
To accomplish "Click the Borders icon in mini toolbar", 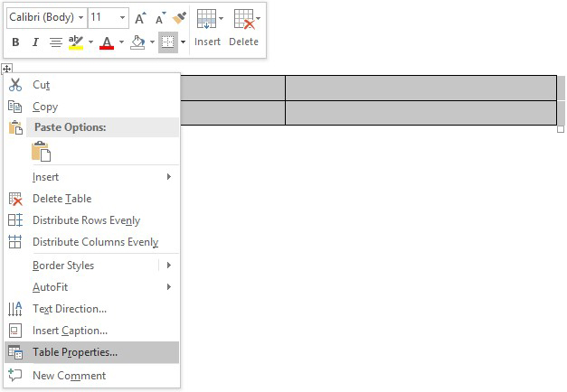I will 166,42.
